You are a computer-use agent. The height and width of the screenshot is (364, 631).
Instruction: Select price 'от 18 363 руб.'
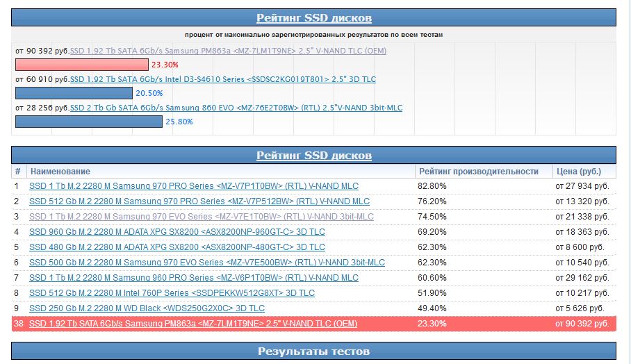582,232
